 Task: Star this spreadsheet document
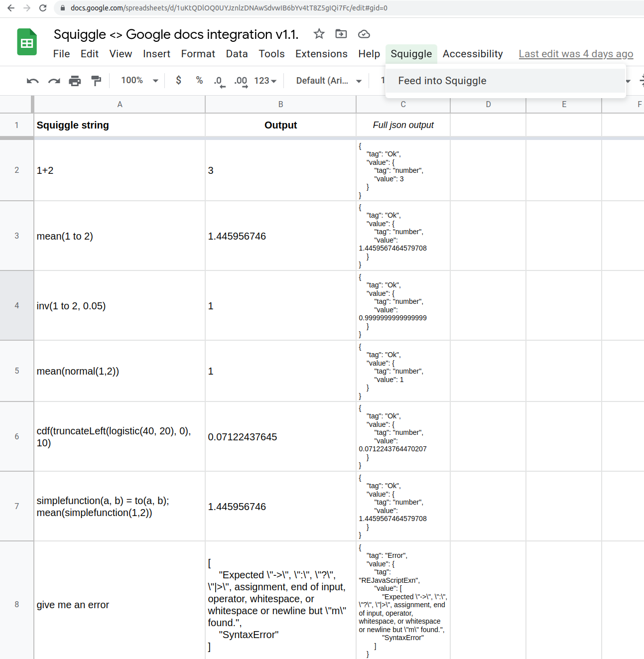pos(319,34)
